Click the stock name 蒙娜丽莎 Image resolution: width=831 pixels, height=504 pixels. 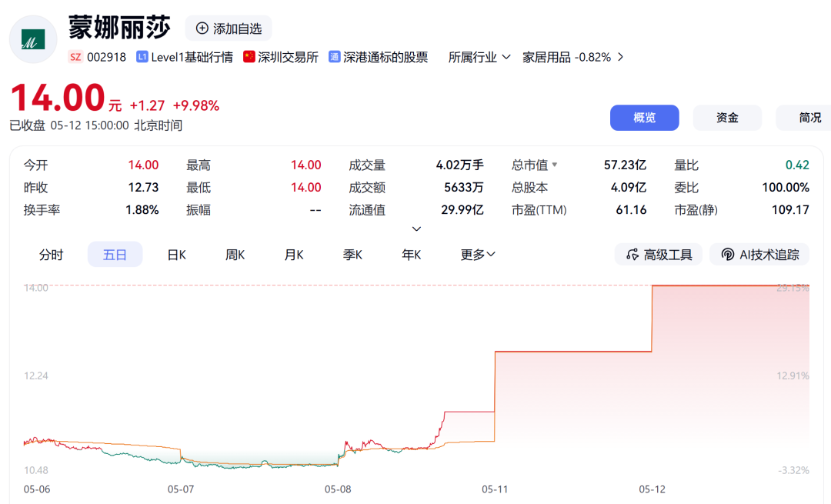(119, 28)
